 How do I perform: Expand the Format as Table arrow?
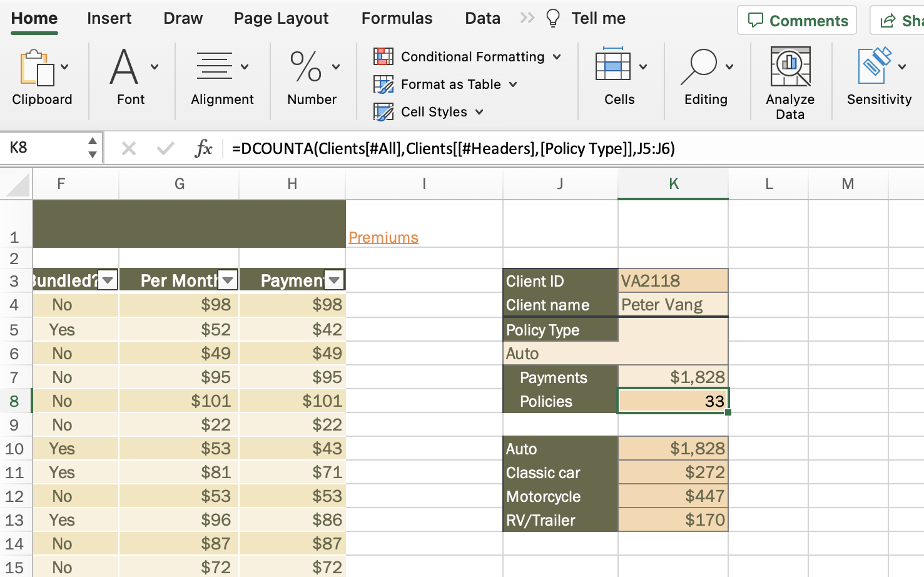(x=513, y=84)
